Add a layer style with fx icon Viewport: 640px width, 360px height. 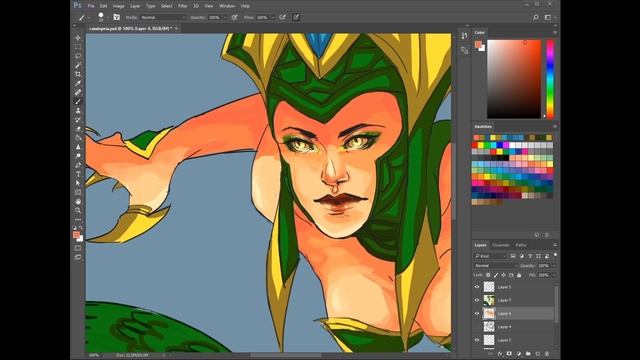click(500, 353)
